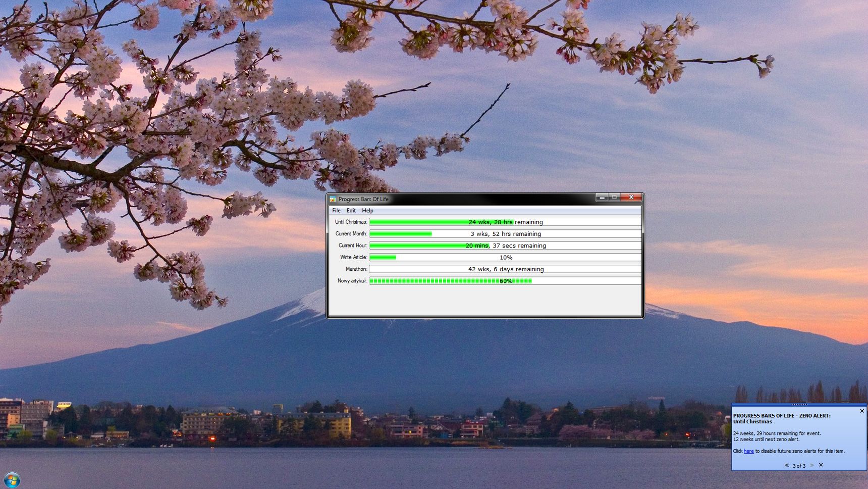The image size is (868, 489).
Task: Open the Help menu
Action: click(x=367, y=211)
